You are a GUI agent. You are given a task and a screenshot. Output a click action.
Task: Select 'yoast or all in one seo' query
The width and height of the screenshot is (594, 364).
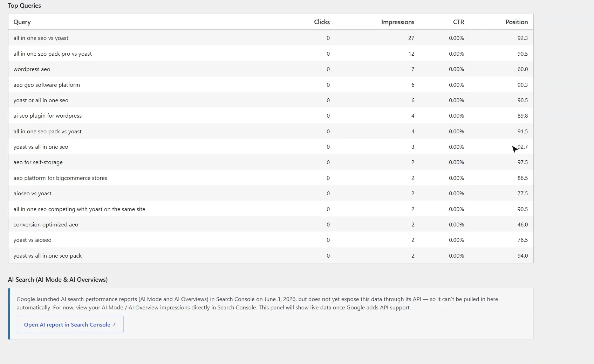click(x=41, y=100)
